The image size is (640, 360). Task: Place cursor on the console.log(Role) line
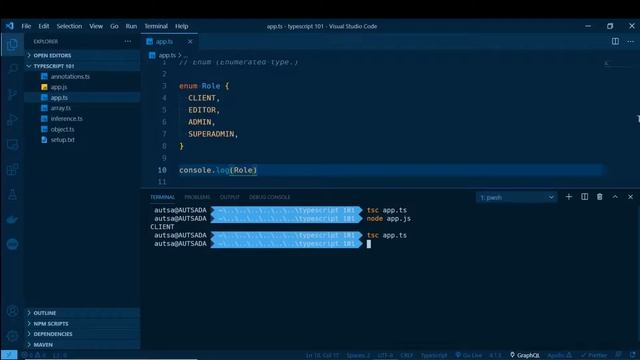click(392, 170)
